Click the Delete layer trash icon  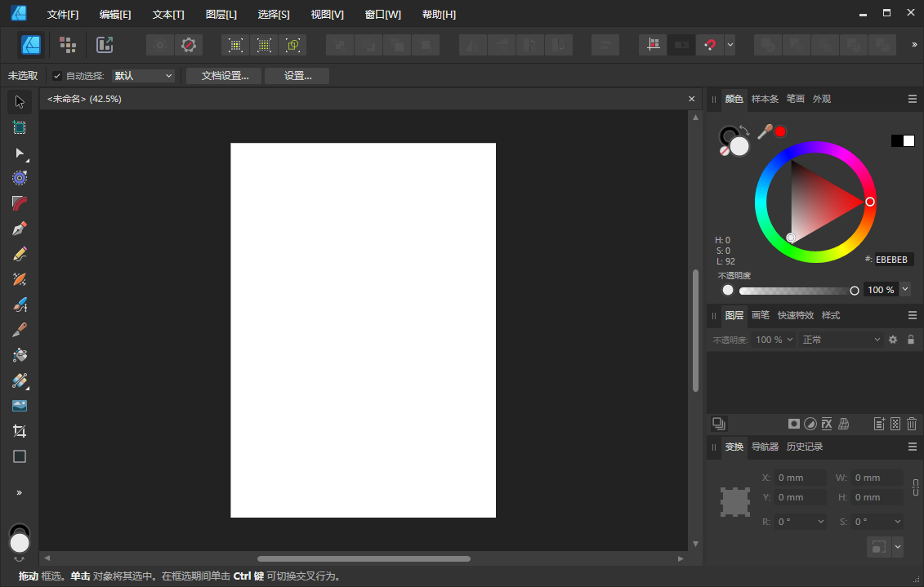pos(912,424)
